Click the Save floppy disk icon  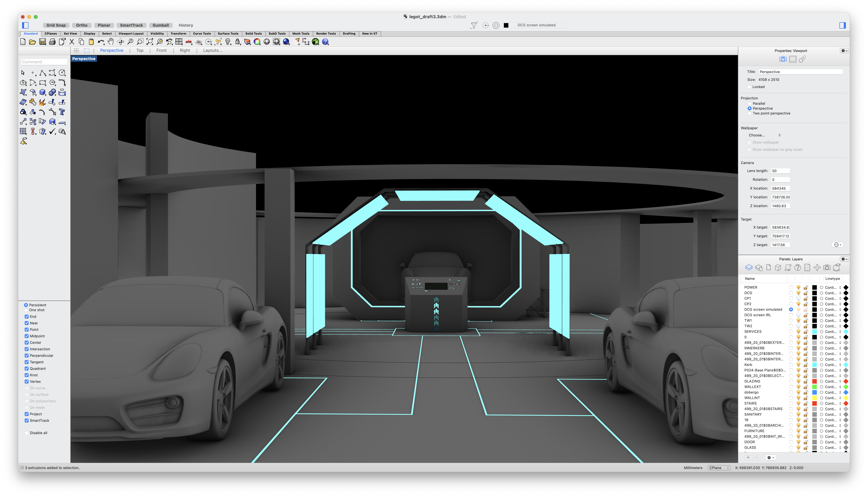coord(43,42)
